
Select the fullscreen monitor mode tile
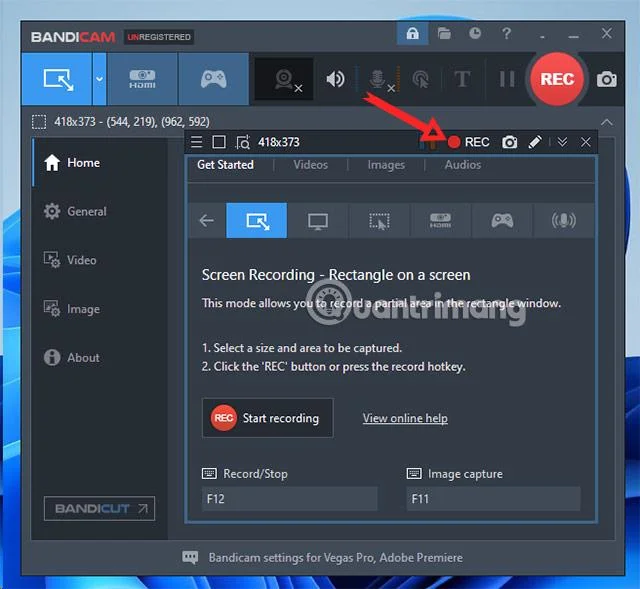click(x=318, y=220)
